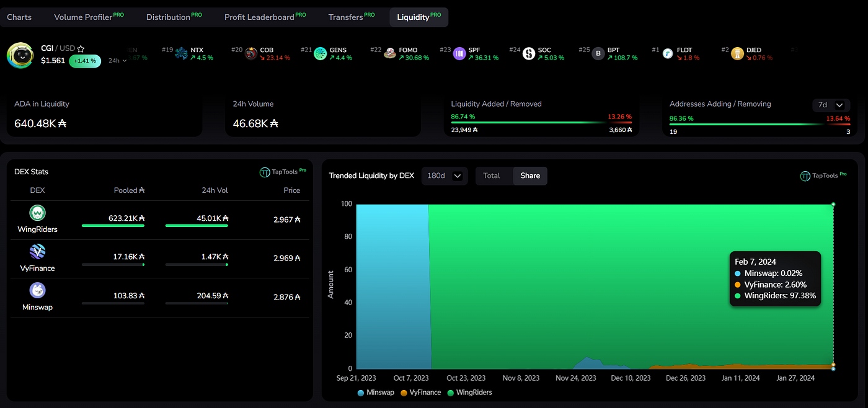Sort by Pooled column header
868x408 pixels.
pos(129,190)
